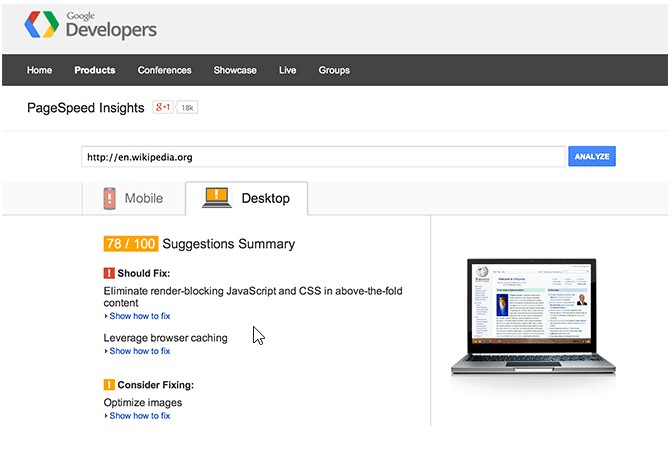Open the Live menu item
The image size is (672, 450).
coord(288,70)
